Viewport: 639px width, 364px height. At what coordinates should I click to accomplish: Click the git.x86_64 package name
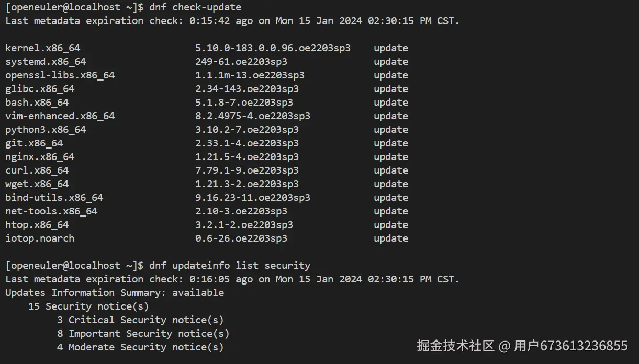click(x=34, y=143)
